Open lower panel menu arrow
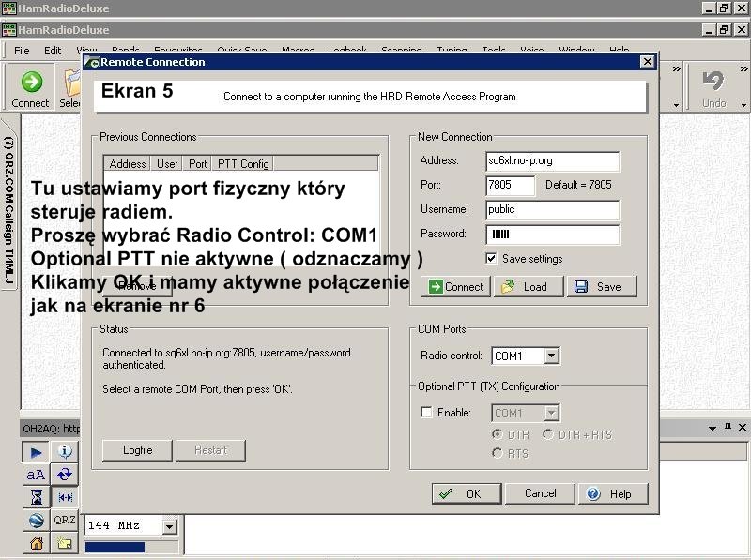Image resolution: width=751 pixels, height=560 pixels. click(713, 428)
